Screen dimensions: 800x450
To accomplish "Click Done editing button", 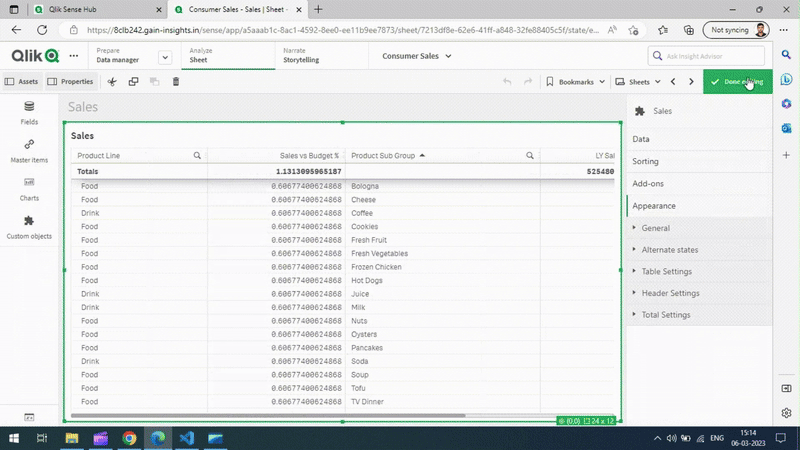I will coord(737,82).
